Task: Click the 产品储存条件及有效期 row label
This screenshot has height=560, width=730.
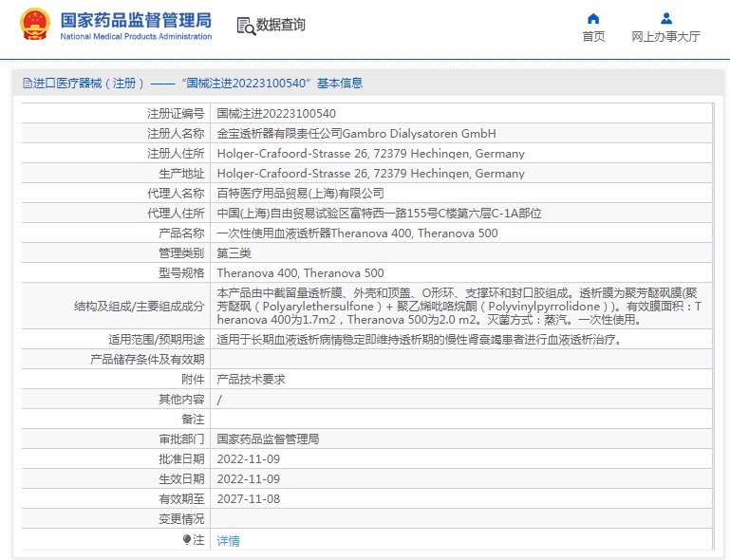Action: click(x=147, y=360)
